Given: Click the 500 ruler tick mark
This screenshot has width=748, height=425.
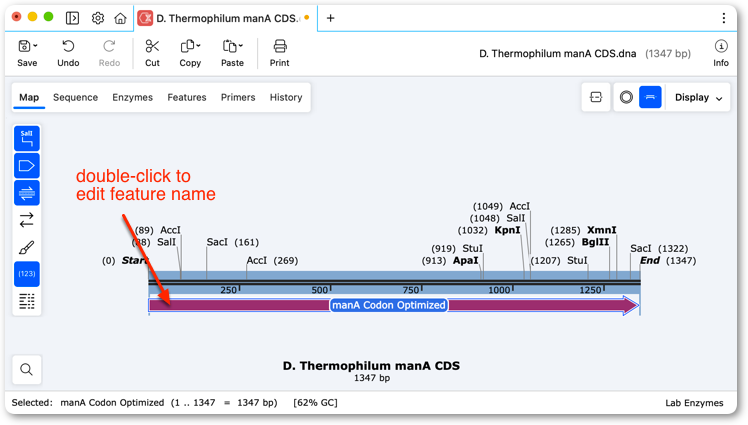Looking at the screenshot, I should tap(320, 290).
